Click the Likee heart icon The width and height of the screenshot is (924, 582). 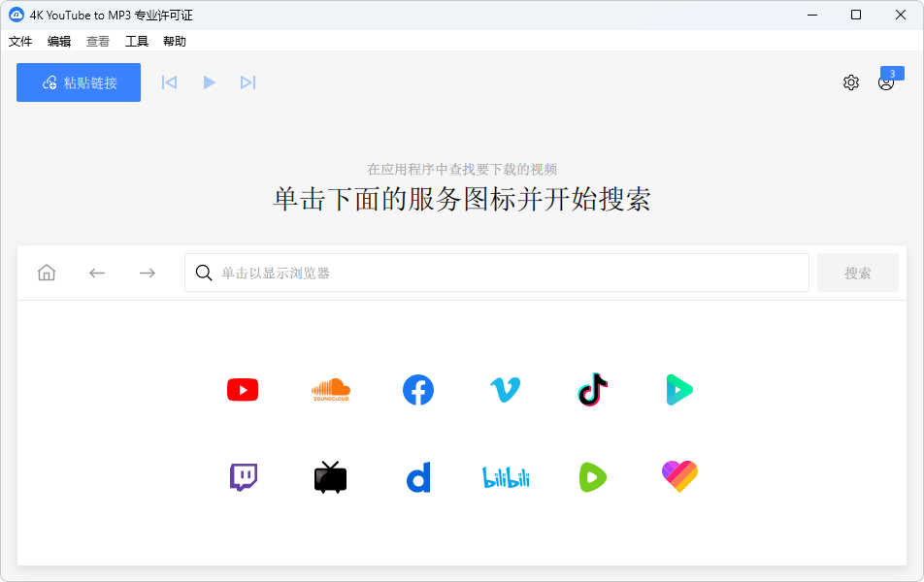coord(679,476)
